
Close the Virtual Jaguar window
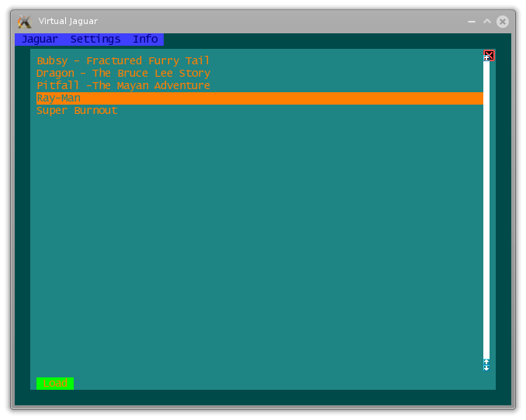click(x=503, y=22)
